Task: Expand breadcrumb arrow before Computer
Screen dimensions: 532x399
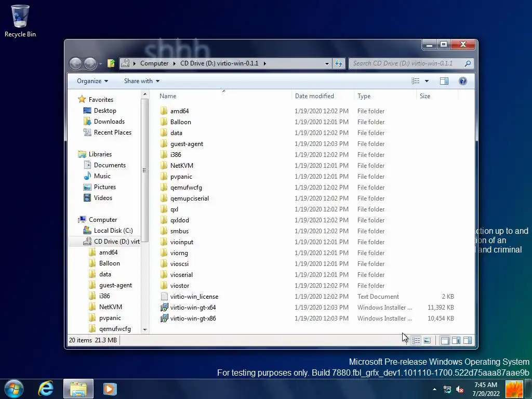Action: (135, 63)
